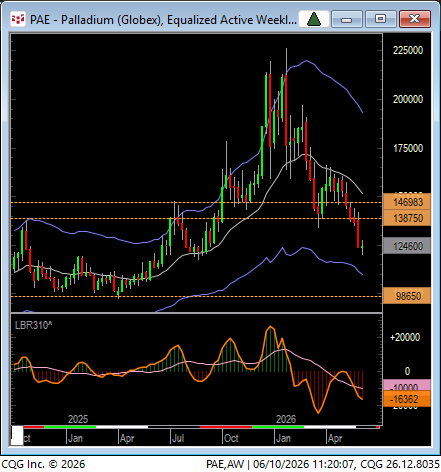This screenshot has height=472, width=441.
Task: Minimize the PAE chart window
Action: pyautogui.click(x=347, y=19)
